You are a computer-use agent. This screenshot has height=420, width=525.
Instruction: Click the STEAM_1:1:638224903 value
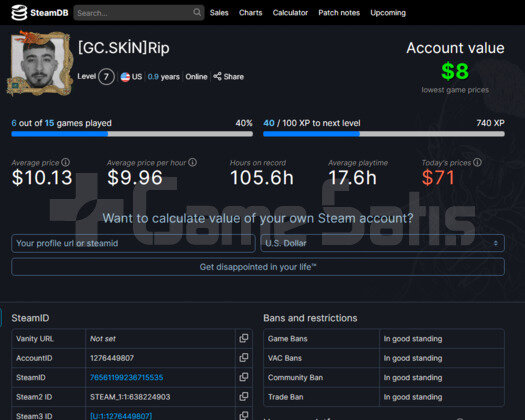[130, 397]
